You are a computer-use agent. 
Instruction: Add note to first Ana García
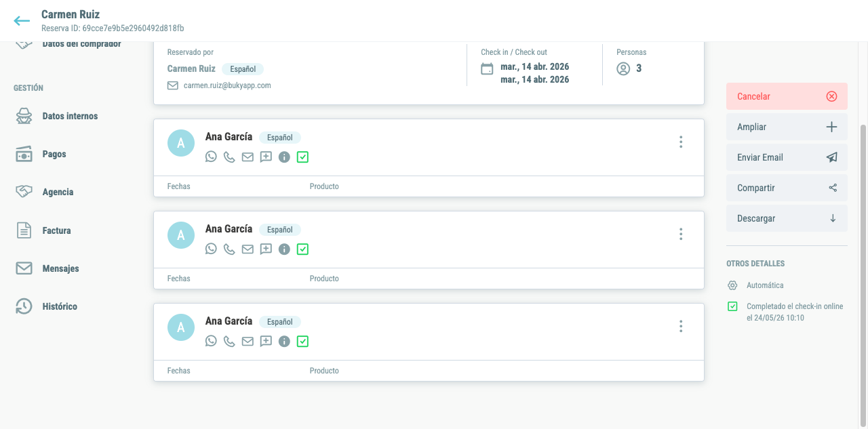[x=266, y=157]
